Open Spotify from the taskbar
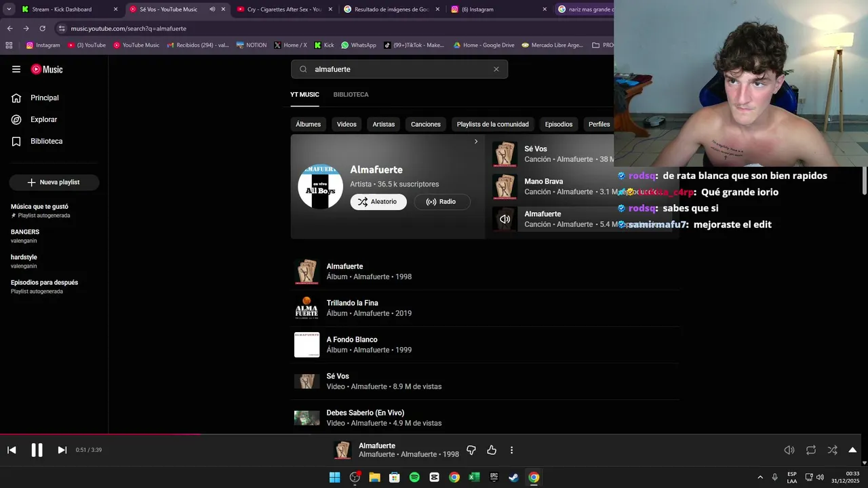Screen dimensions: 868x488 click(x=414, y=477)
